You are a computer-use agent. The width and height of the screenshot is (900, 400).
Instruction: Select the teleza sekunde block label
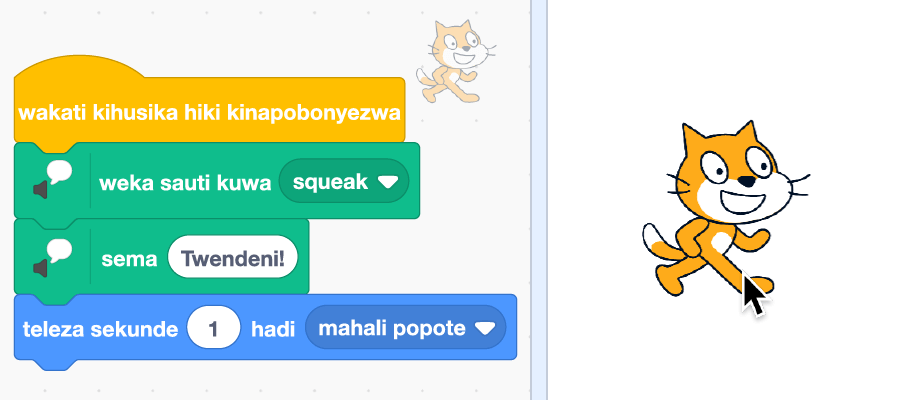click(100, 329)
